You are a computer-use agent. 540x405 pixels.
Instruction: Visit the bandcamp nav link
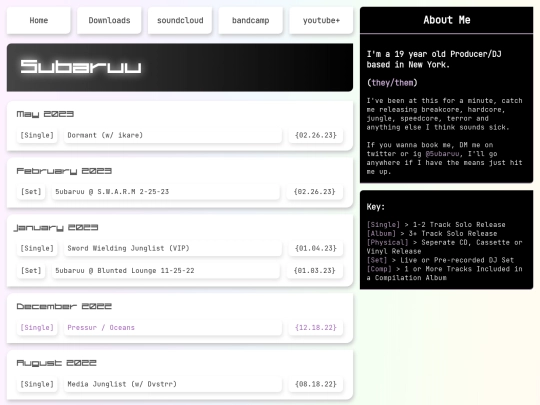click(x=251, y=20)
